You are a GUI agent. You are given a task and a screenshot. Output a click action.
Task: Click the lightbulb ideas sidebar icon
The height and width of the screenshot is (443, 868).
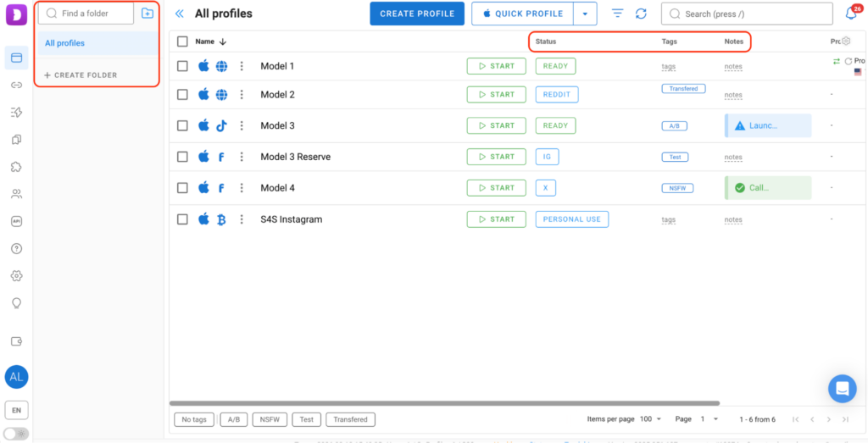[x=16, y=303]
